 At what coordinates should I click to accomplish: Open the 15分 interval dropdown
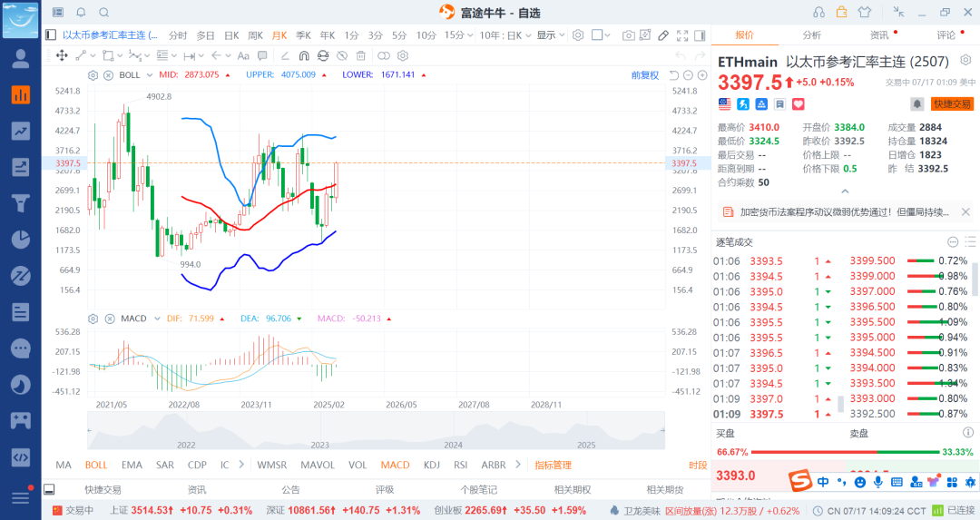click(x=457, y=35)
